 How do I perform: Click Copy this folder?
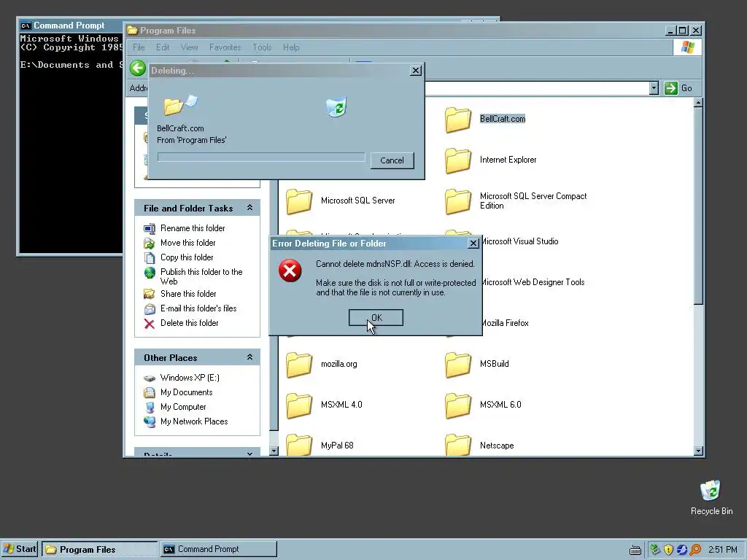179,257
